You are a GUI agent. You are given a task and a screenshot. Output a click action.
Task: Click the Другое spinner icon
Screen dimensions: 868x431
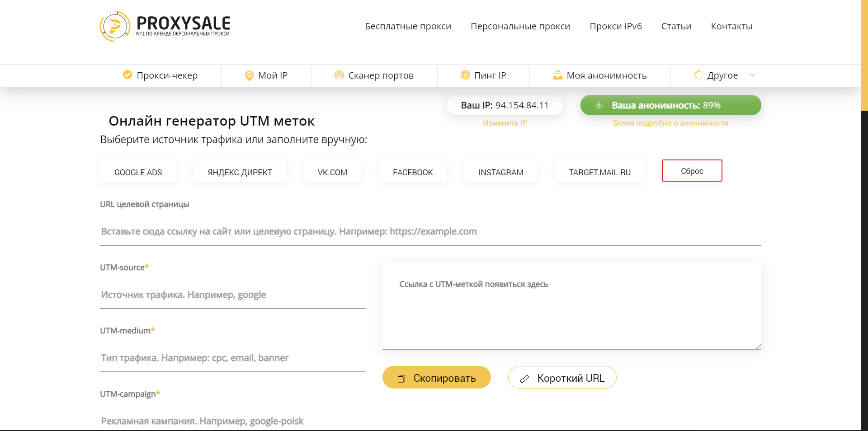coord(698,75)
